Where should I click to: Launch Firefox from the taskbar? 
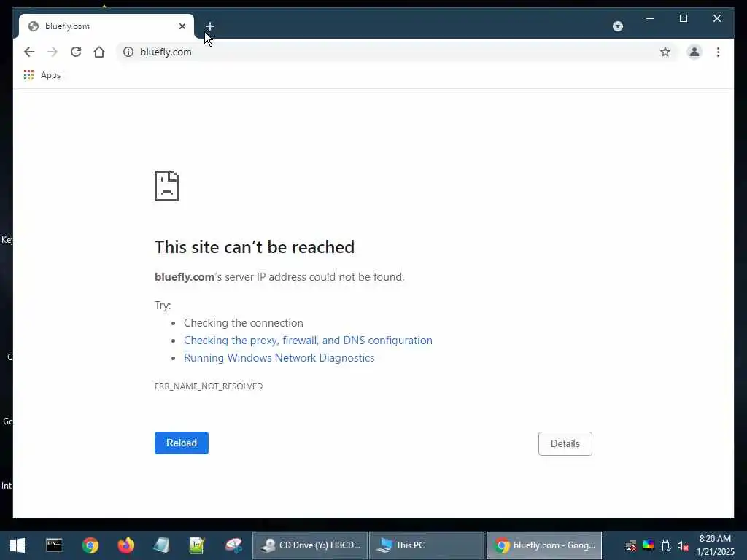click(x=125, y=545)
